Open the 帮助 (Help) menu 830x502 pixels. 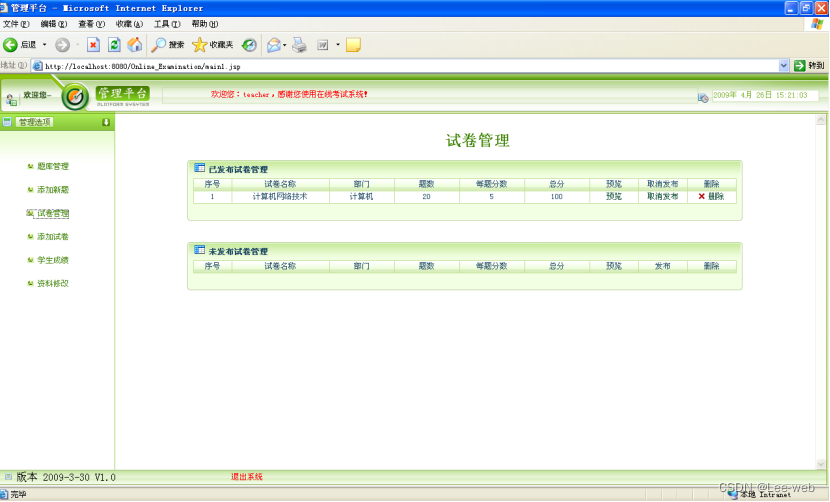[x=204, y=24]
